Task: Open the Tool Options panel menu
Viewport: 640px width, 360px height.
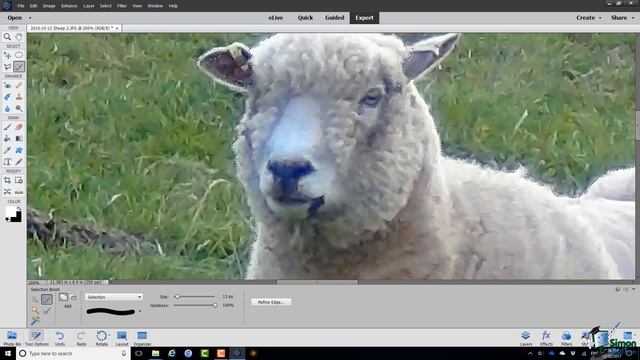Action: pyautogui.click(x=626, y=289)
